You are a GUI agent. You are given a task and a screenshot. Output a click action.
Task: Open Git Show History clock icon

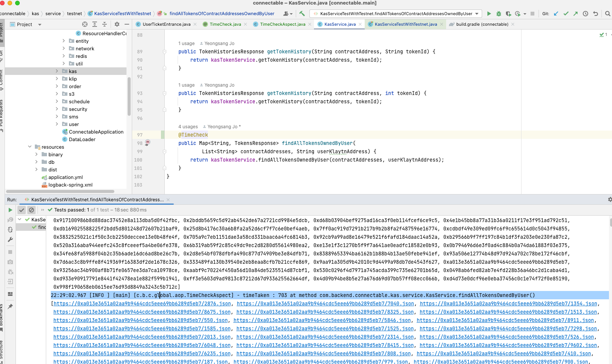pyautogui.click(x=585, y=14)
